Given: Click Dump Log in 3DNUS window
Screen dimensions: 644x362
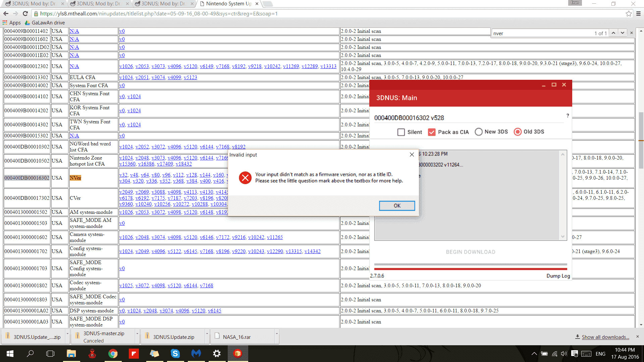Looking at the screenshot, I should (x=558, y=276).
